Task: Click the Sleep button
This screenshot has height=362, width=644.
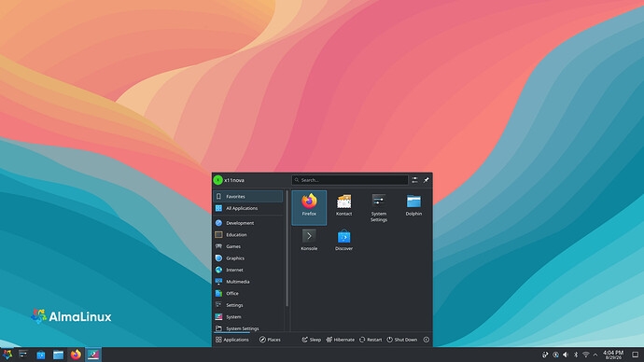Action: (312, 340)
